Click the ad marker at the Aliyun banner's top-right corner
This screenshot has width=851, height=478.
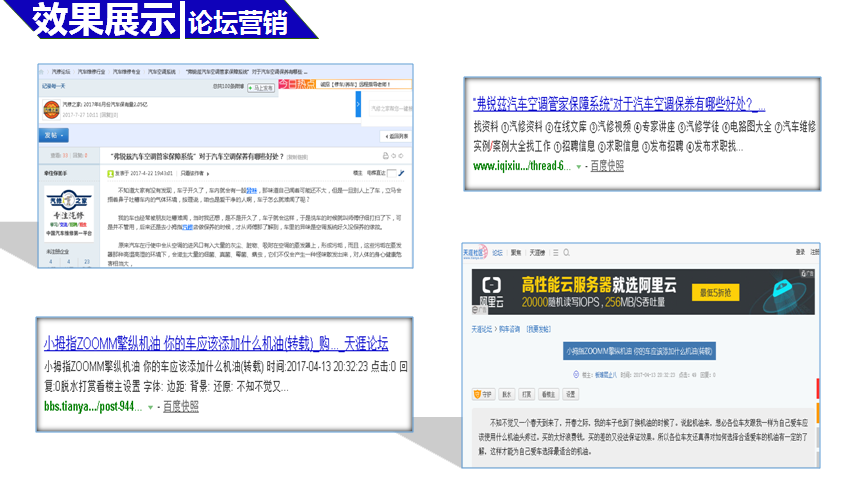808,273
